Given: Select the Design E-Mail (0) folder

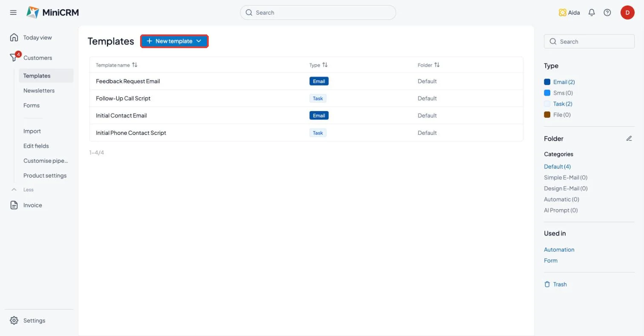Looking at the screenshot, I should (x=566, y=188).
